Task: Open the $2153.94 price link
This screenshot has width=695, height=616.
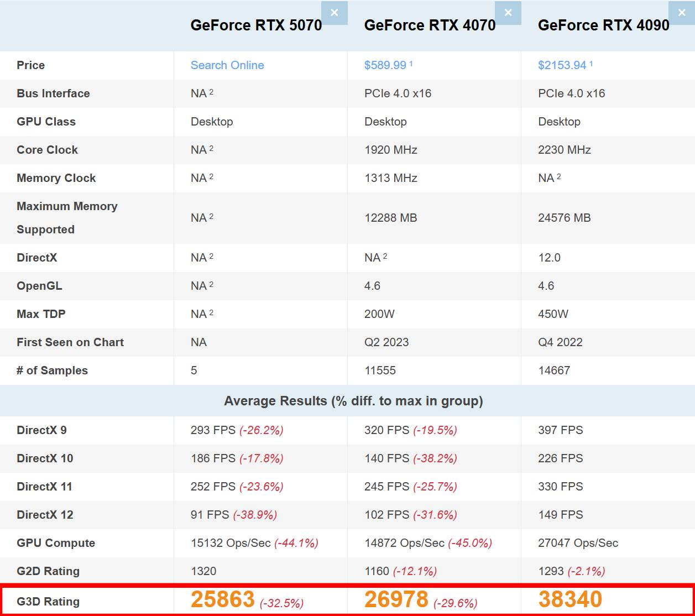Action: 561,65
